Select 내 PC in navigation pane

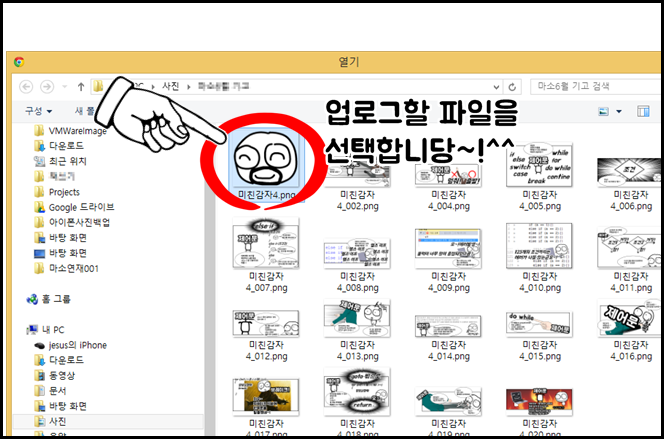click(x=45, y=329)
